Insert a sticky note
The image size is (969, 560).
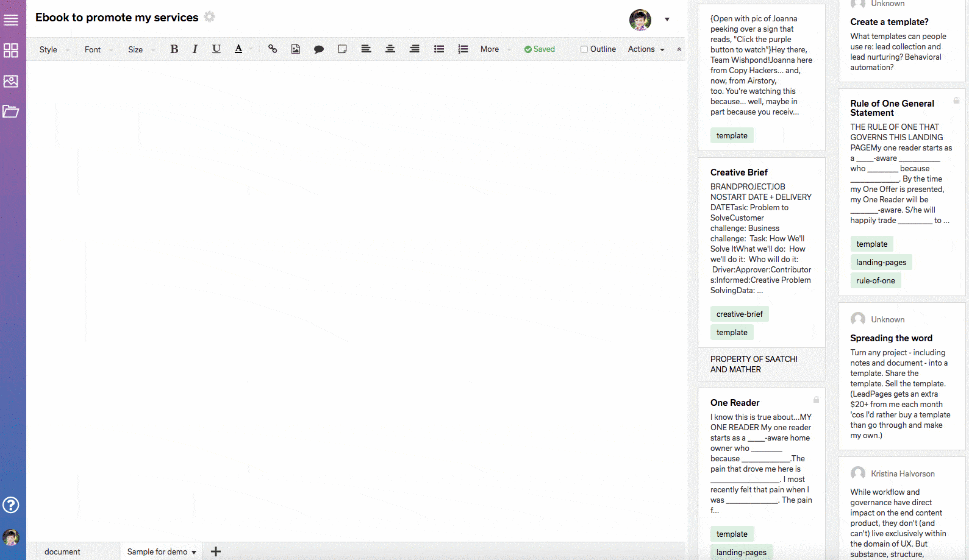[342, 49]
